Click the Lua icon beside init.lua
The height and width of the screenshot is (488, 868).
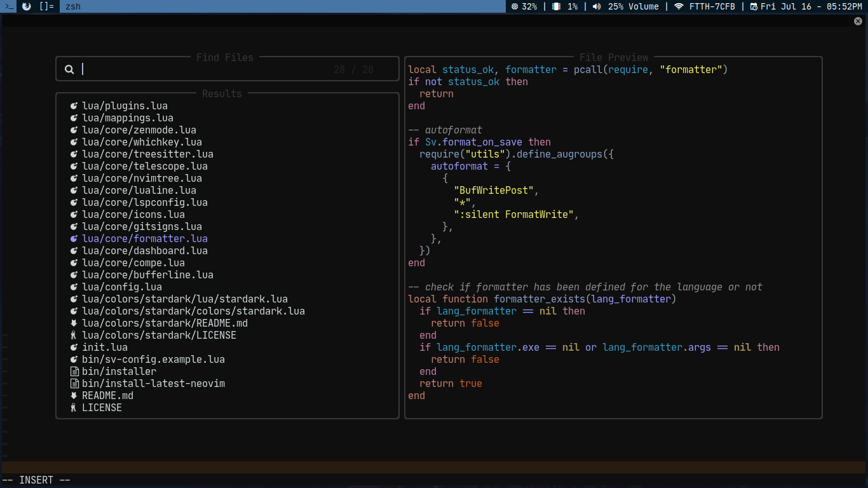tap(74, 348)
